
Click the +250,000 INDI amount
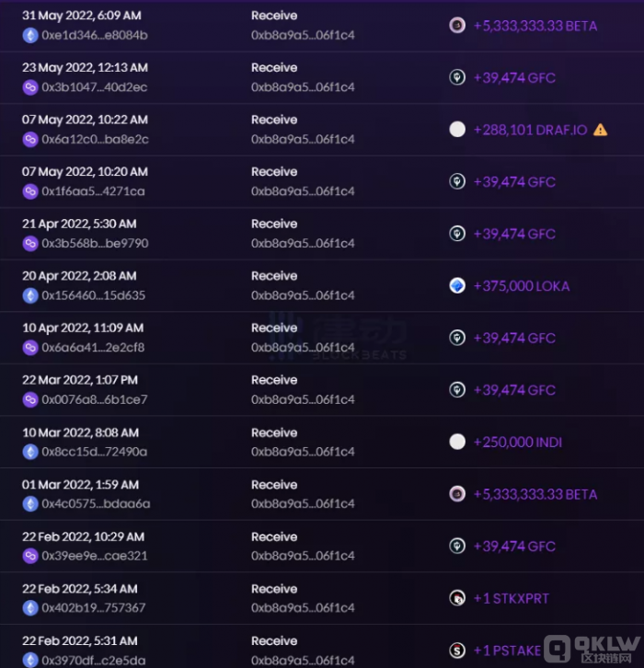pos(517,443)
